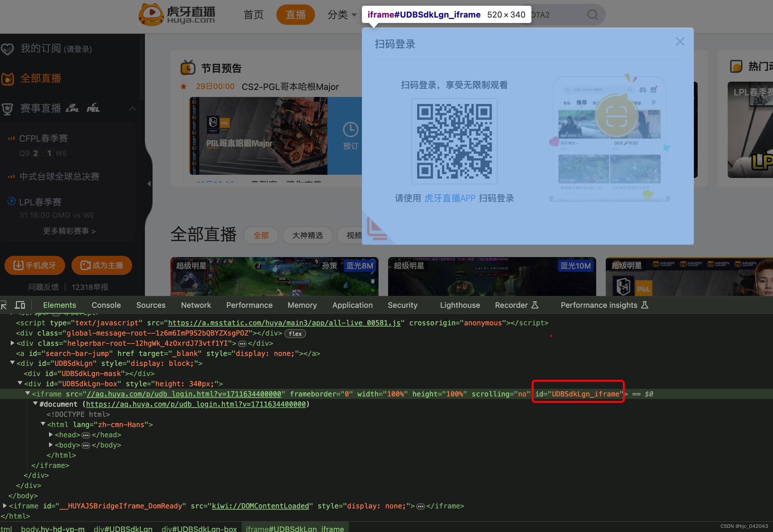Viewport: 773px width, 532px height.
Task: Click the 手机虎牙 button
Action: (x=35, y=265)
